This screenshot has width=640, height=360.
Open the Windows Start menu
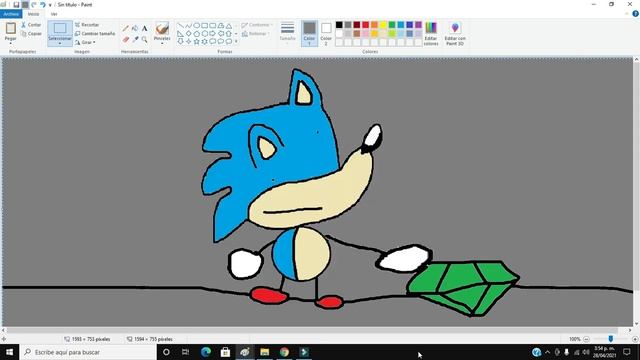pyautogui.click(x=9, y=352)
